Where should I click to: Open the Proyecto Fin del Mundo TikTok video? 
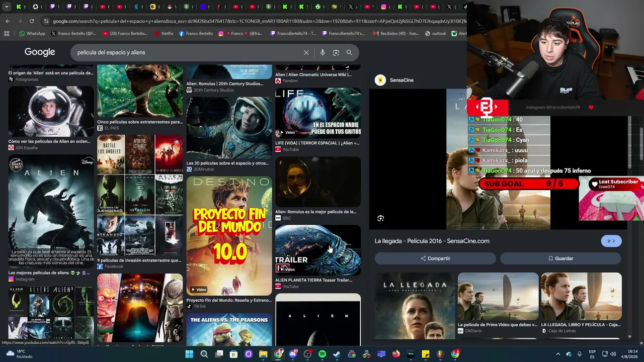(x=229, y=236)
